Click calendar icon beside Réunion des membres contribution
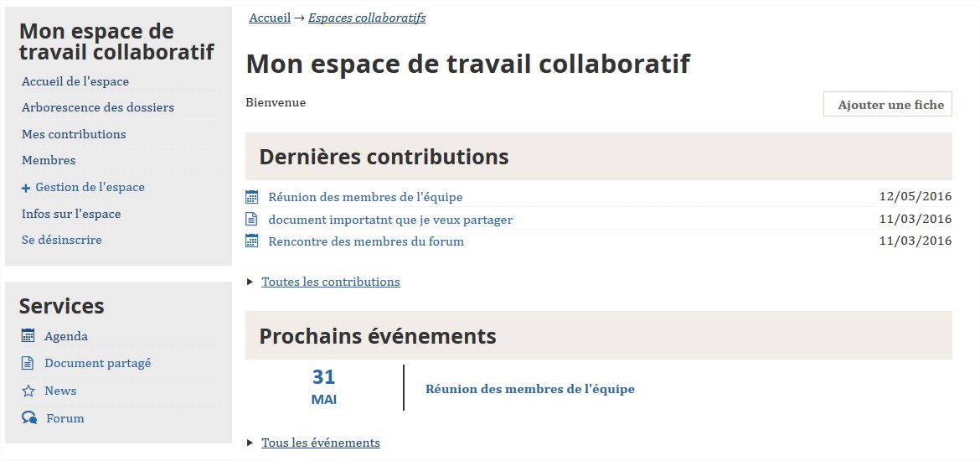This screenshot has height=461, width=980. coord(252,197)
